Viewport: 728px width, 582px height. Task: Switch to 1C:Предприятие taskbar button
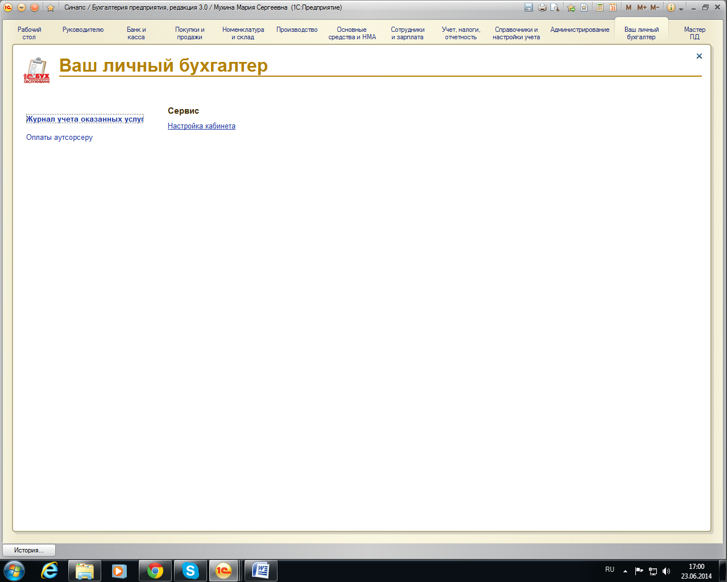(x=225, y=570)
